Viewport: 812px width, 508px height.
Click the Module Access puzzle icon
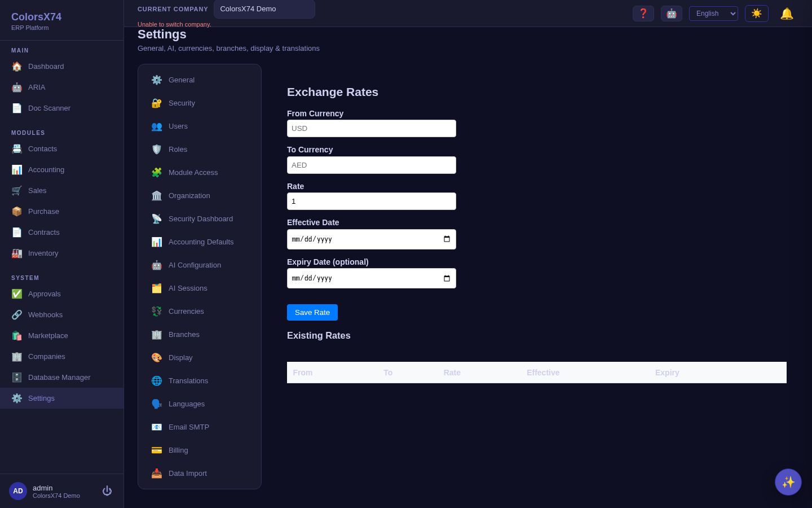pos(157,173)
